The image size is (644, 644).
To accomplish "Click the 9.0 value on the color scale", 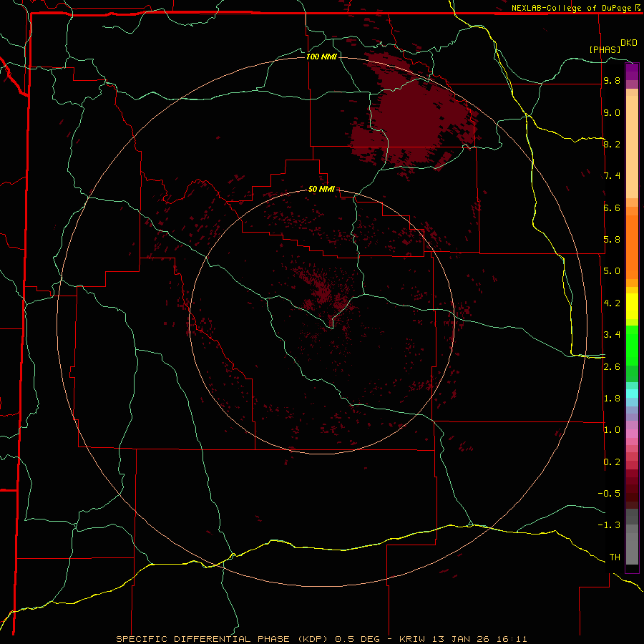I will (612, 112).
